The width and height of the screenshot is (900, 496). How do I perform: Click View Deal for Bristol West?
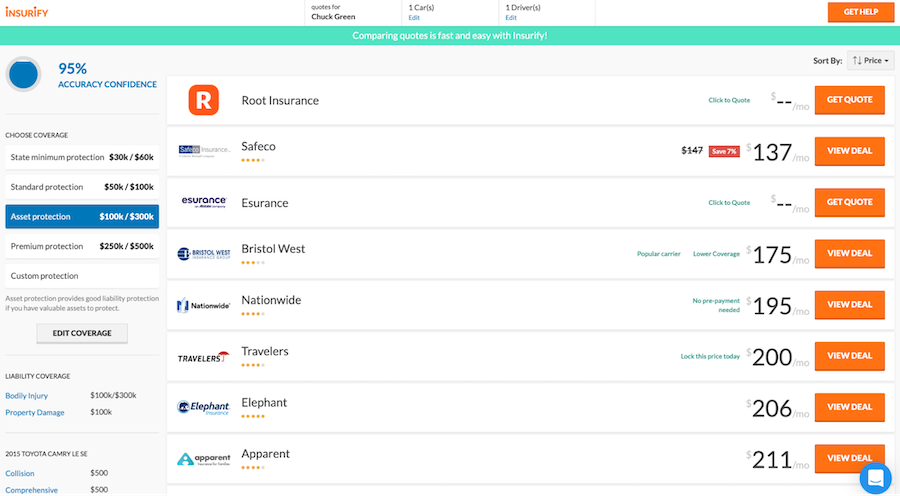point(849,253)
